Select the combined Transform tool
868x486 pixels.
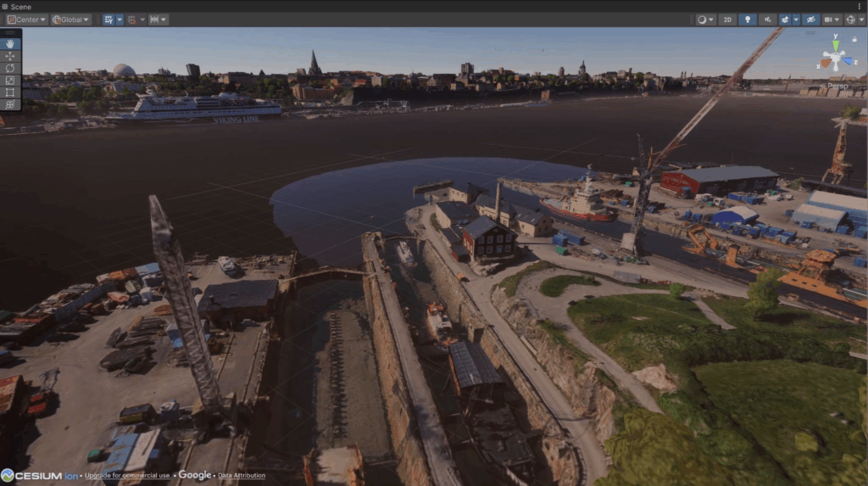(x=10, y=104)
